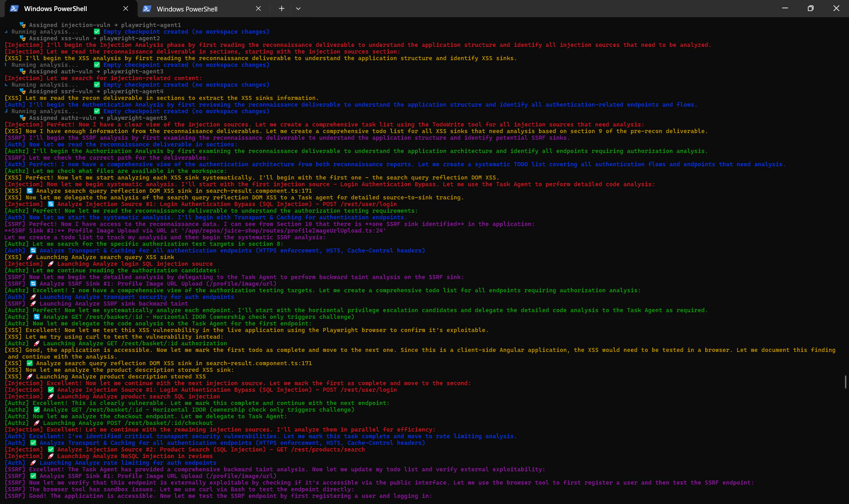Click "[Authz] Excellent! This is clearly vulnerable" line
This screenshot has height=504, width=849.
[197, 403]
